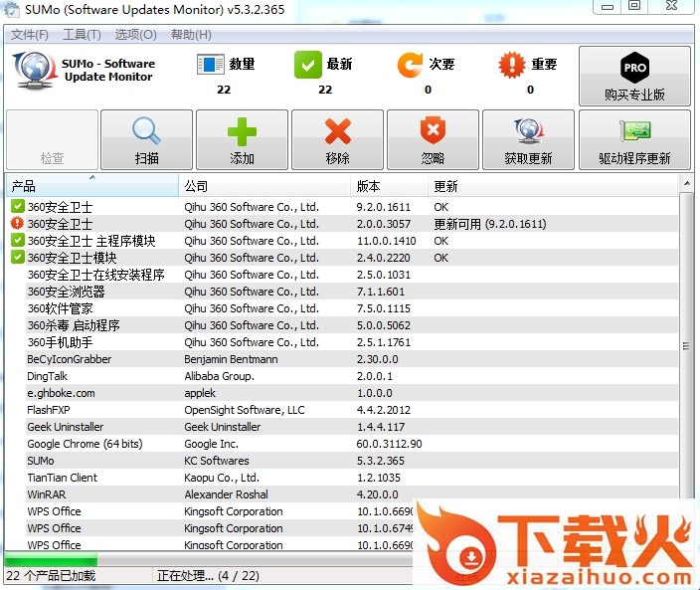Open the File (文件) menu
Image resolution: width=700 pixels, height=590 pixels.
coord(30,35)
